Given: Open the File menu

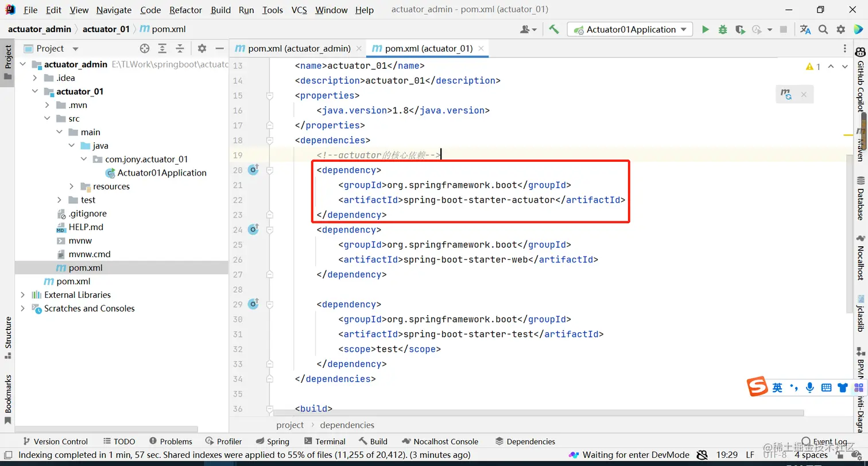Looking at the screenshot, I should 30,10.
